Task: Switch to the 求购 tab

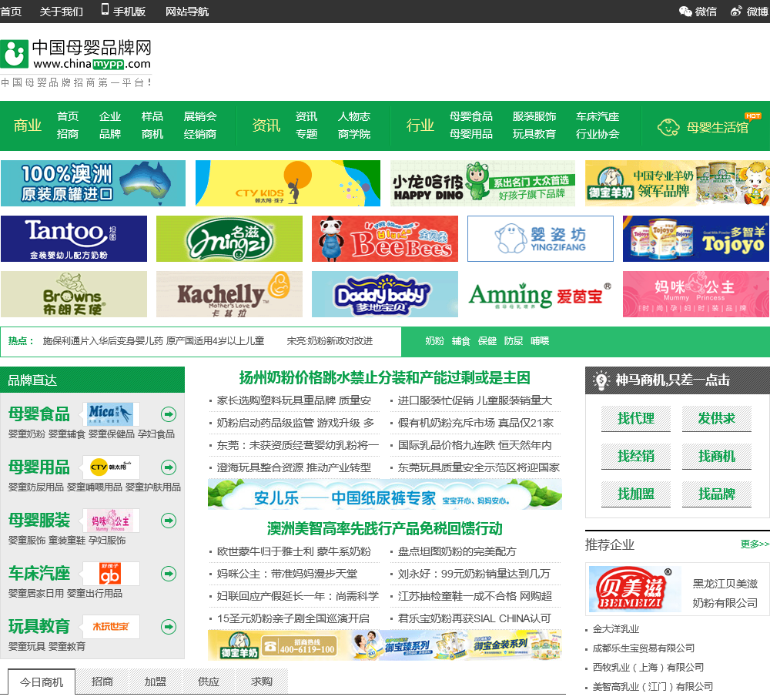Action: pyautogui.click(x=261, y=682)
